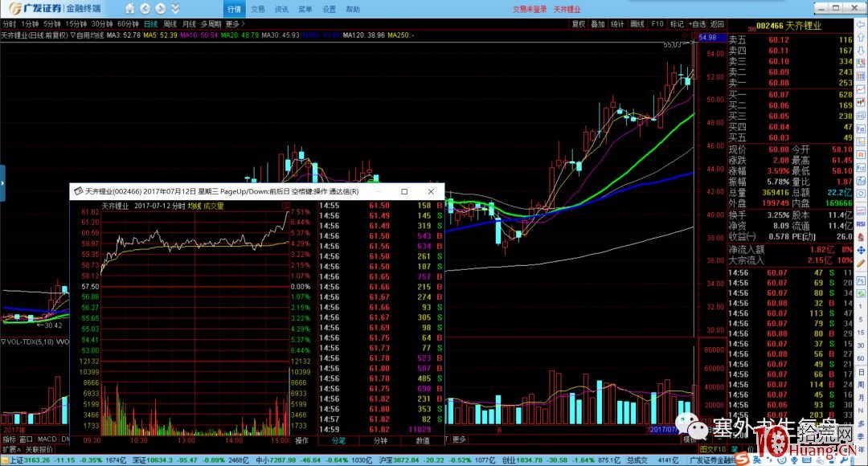The image size is (868, 466).
Task: Click the 标记 mark button
Action: (x=677, y=24)
